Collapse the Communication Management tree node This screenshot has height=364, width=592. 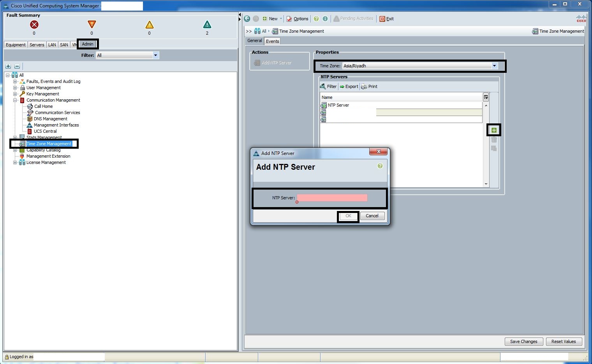coord(15,100)
